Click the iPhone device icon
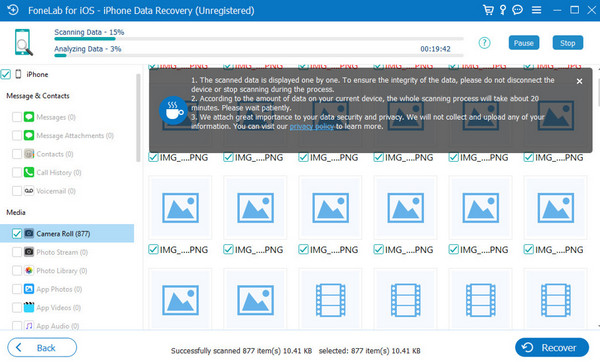The height and width of the screenshot is (362, 600). click(18, 74)
